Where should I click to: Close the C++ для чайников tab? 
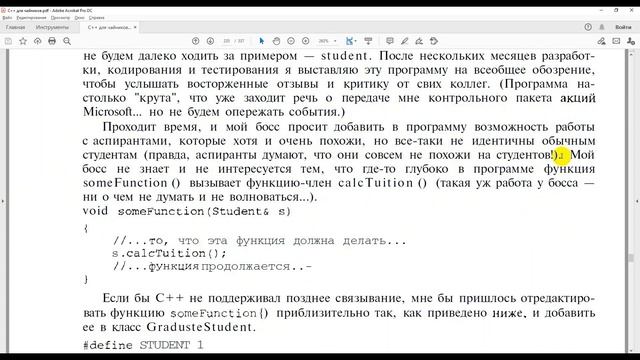135,27
